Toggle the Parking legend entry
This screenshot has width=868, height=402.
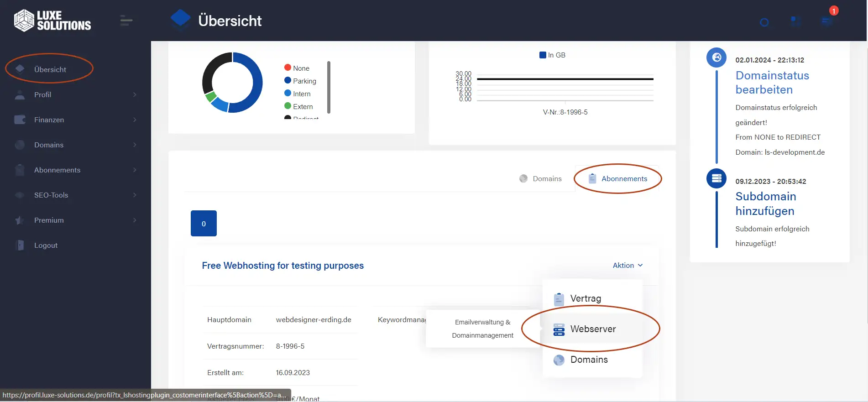coord(300,81)
